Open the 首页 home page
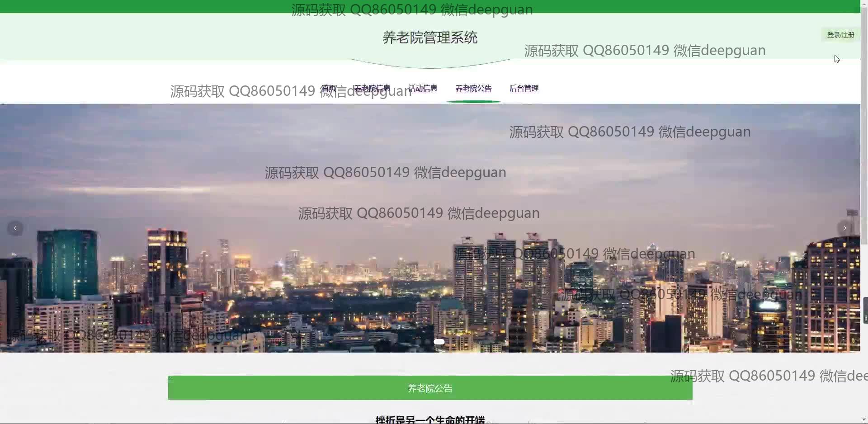This screenshot has height=424, width=868. click(329, 88)
